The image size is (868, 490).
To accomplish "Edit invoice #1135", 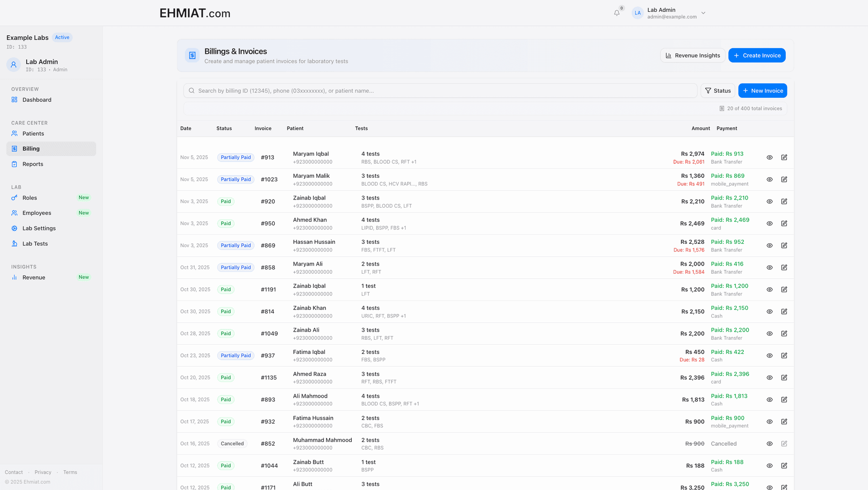I will tap(784, 378).
